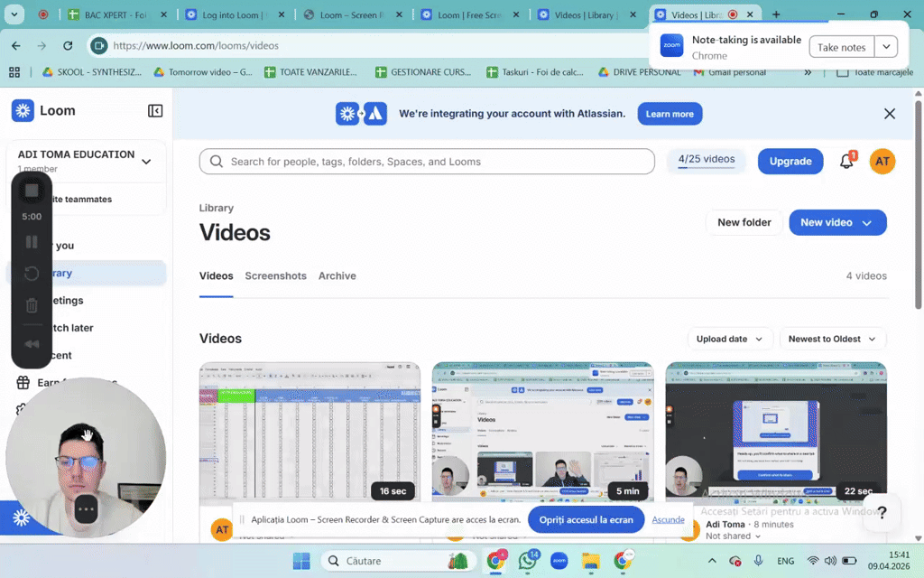This screenshot has height=578, width=924.
Task: Click the site info icon in address bar
Action: click(99, 45)
